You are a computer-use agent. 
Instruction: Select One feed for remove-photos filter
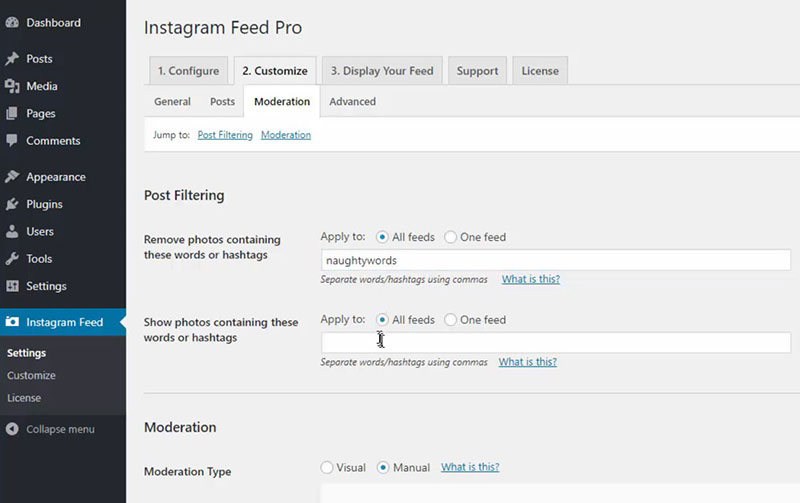tap(451, 237)
